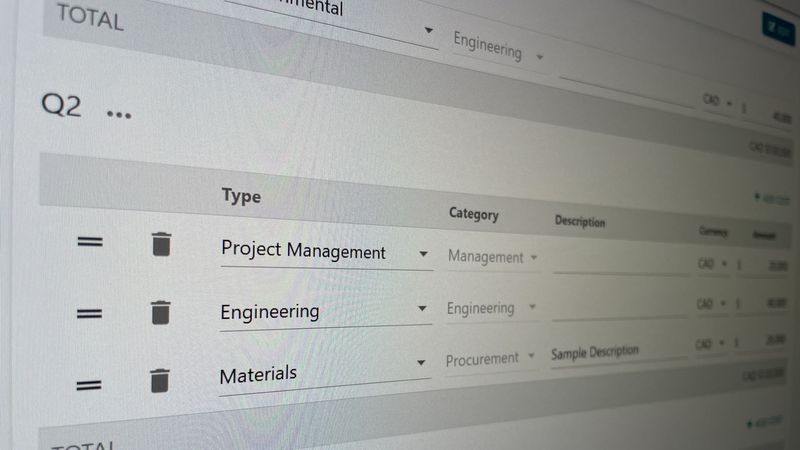Delete the Project Management row with trash icon
The width and height of the screenshot is (800, 450).
pyautogui.click(x=161, y=244)
